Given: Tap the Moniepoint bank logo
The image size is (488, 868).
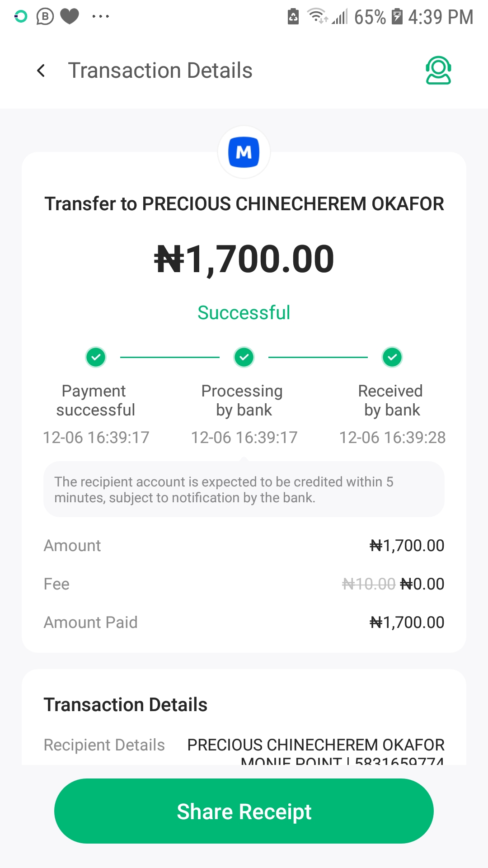Looking at the screenshot, I should pos(244,152).
